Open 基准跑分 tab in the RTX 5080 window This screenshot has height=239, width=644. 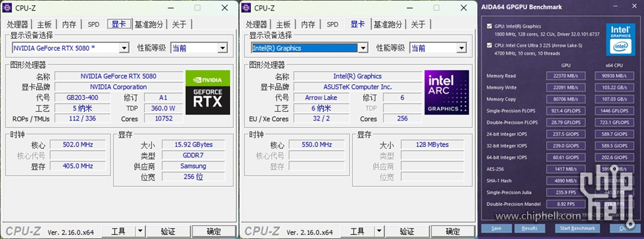tap(149, 24)
